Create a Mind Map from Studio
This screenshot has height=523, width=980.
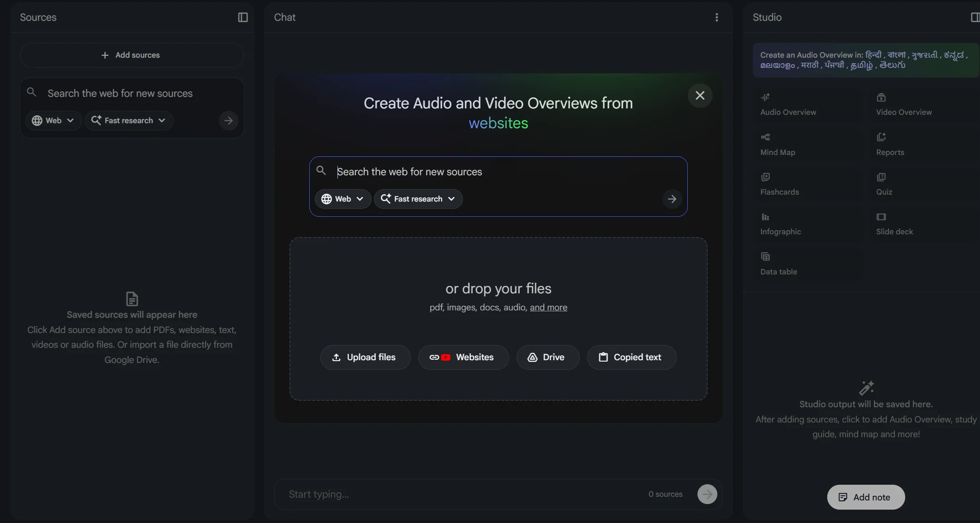point(778,145)
